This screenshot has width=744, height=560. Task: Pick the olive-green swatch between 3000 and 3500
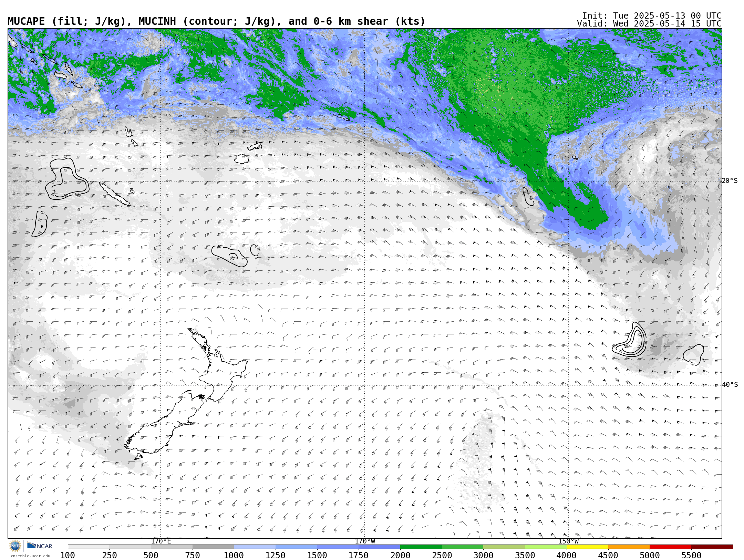click(504, 547)
